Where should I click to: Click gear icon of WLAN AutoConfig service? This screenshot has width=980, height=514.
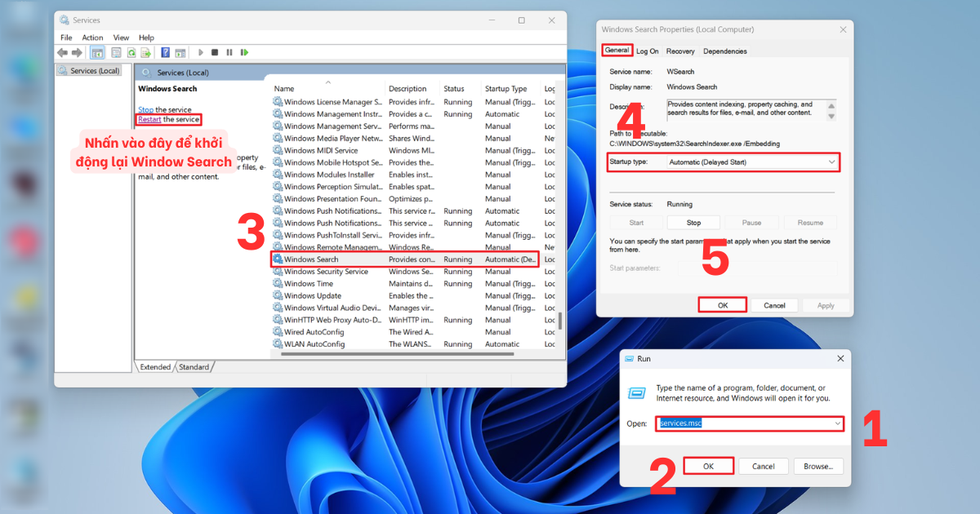(x=278, y=344)
